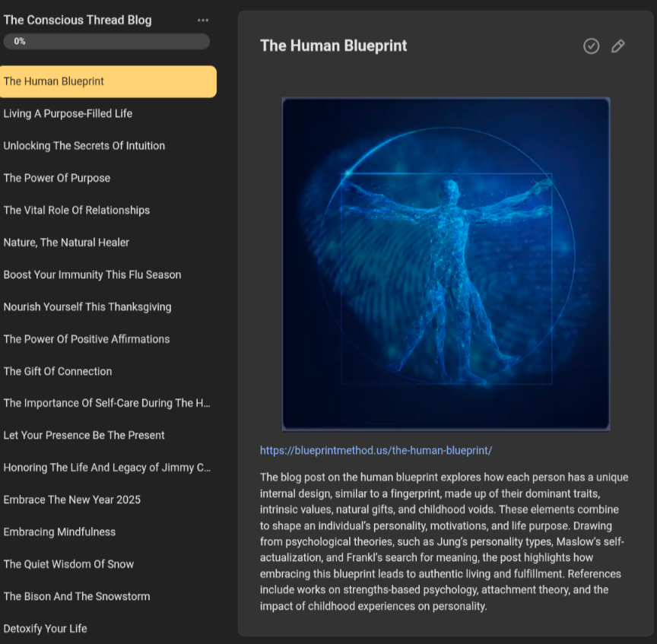Click The Human Blueprint heading in content panel
This screenshot has height=644, width=657.
tap(334, 46)
